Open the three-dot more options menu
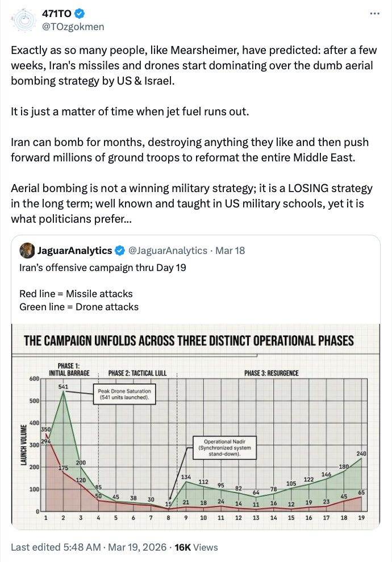Viewport: 392px width, 562px height. coord(374,13)
